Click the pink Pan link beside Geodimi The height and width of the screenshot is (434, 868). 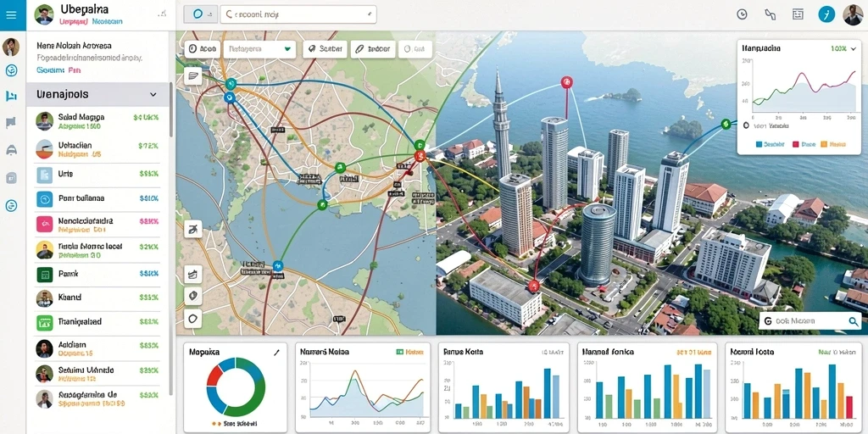tap(75, 70)
